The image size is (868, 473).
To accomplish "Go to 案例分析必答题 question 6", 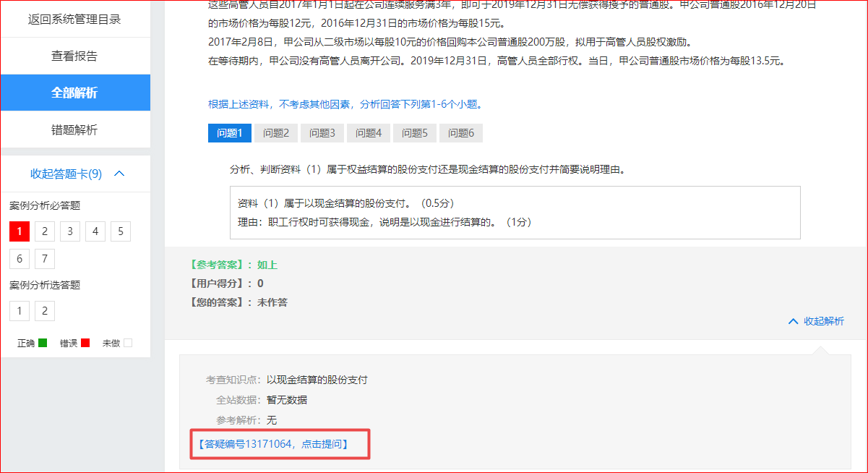I will pos(20,259).
